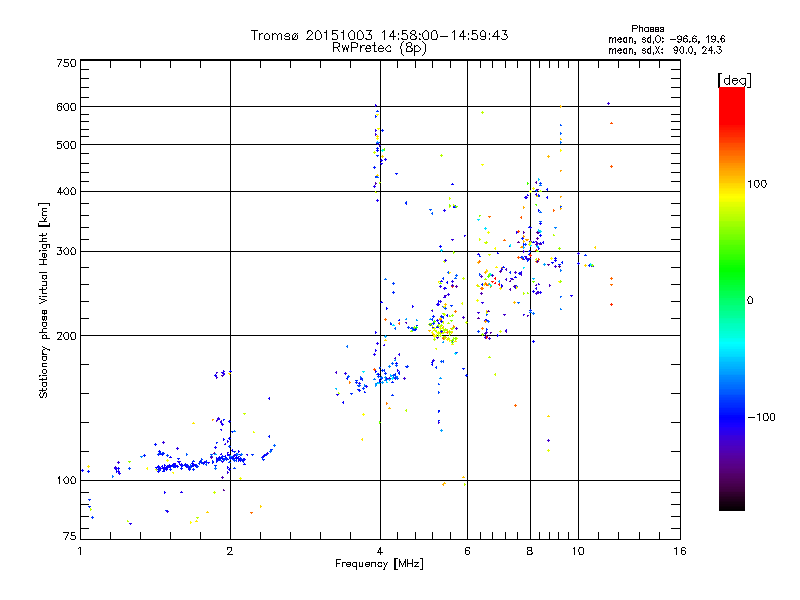Viewport: 800px width, 600px height.
Task: Click the x-axis tick label '10'
Action: [x=578, y=551]
